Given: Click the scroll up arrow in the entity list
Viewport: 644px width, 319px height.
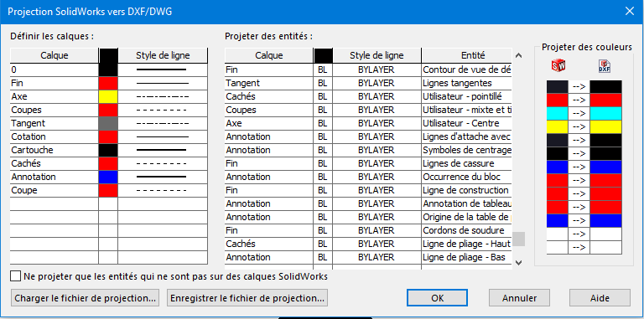Looking at the screenshot, I should pyautogui.click(x=518, y=55).
